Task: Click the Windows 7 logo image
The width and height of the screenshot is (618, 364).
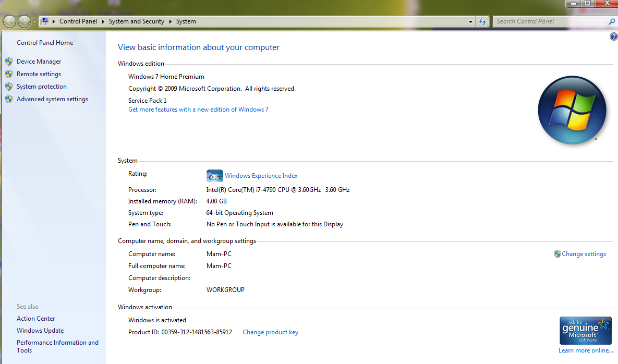Action: click(x=572, y=110)
